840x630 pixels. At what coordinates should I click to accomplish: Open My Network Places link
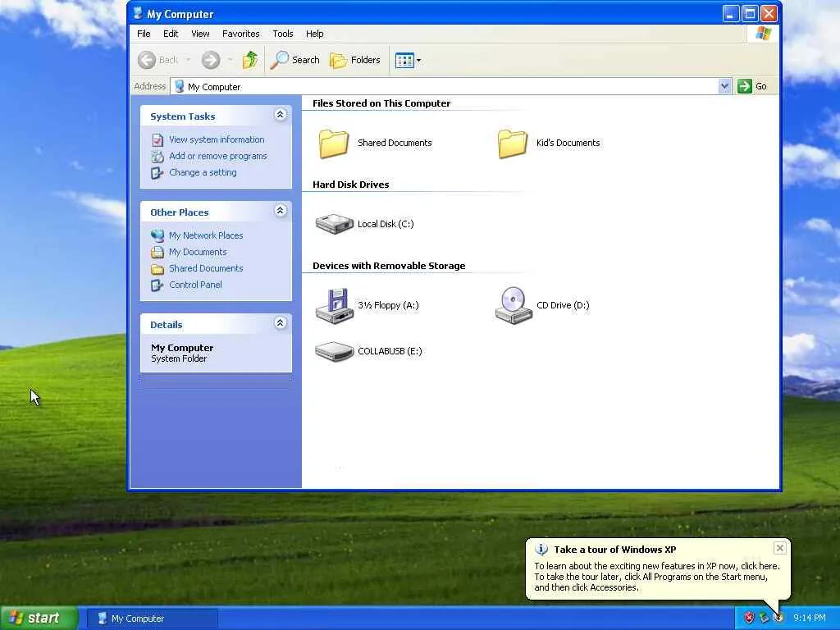pos(206,235)
